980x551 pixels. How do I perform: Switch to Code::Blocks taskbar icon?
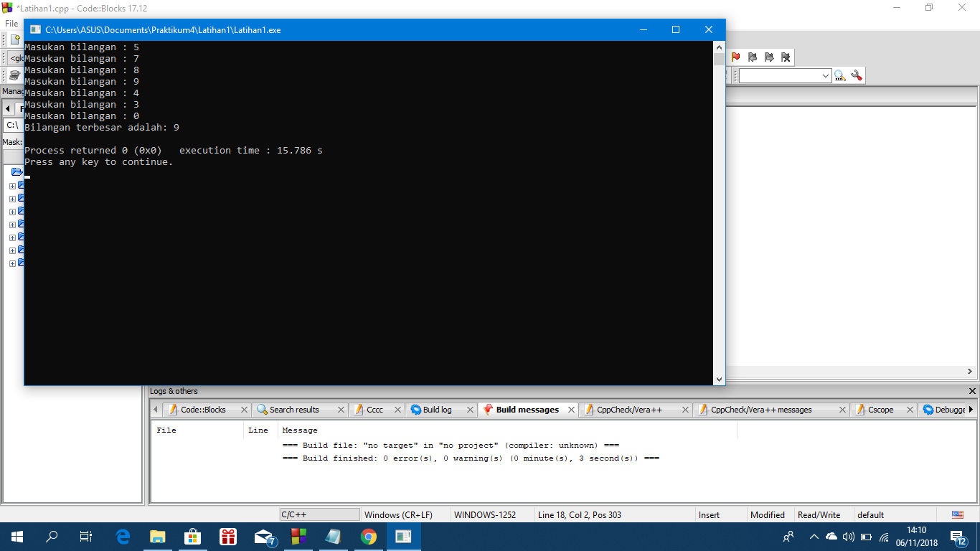(298, 537)
